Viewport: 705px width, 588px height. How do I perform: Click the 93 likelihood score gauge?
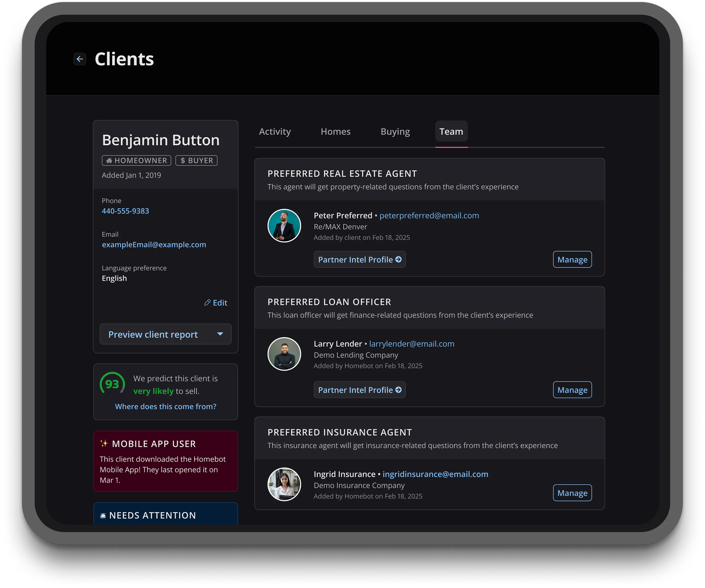click(112, 384)
